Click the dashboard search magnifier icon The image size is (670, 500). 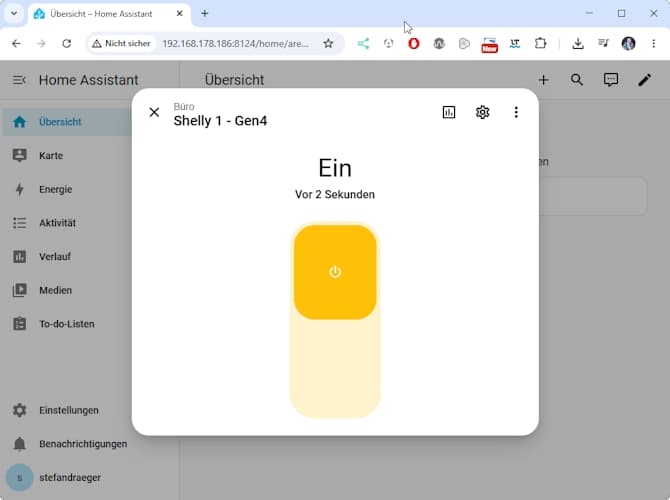point(577,80)
